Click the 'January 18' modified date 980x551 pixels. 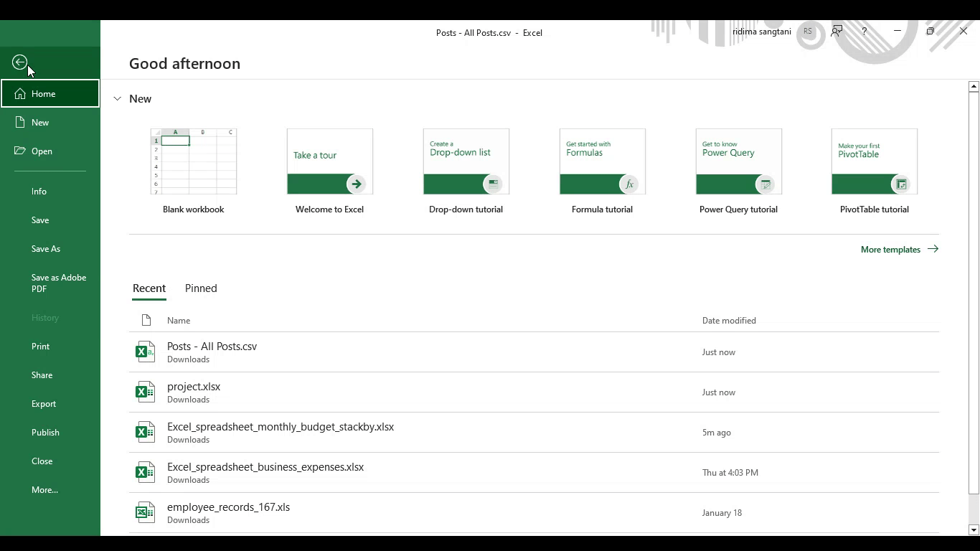tap(722, 513)
